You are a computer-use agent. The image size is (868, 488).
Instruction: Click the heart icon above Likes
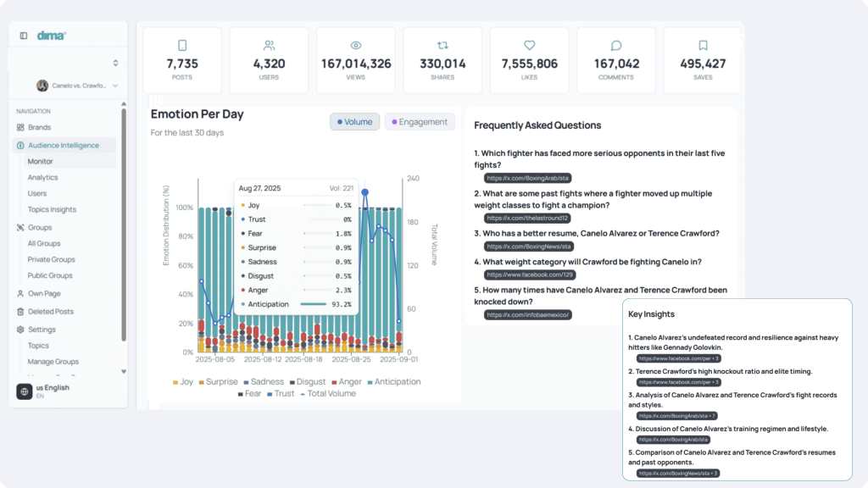(x=529, y=46)
